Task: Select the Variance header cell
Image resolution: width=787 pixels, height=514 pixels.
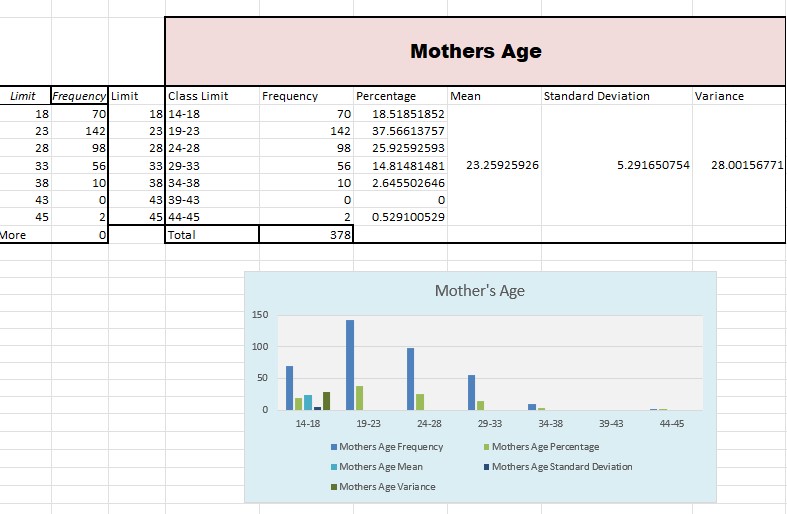Action: tap(739, 96)
